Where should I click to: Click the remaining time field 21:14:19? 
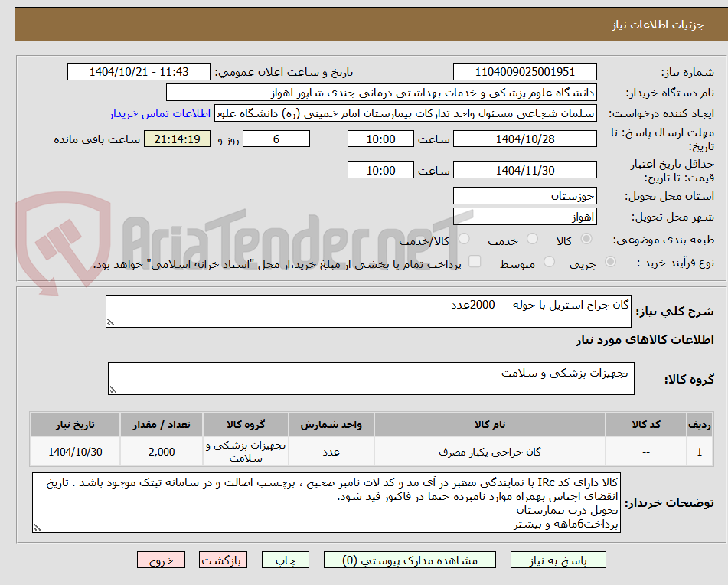(x=177, y=139)
